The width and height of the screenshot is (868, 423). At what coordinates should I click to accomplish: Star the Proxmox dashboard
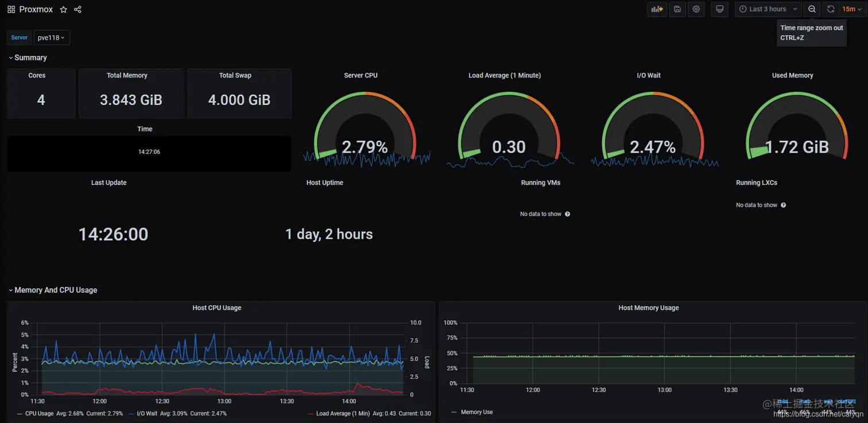pyautogui.click(x=63, y=9)
